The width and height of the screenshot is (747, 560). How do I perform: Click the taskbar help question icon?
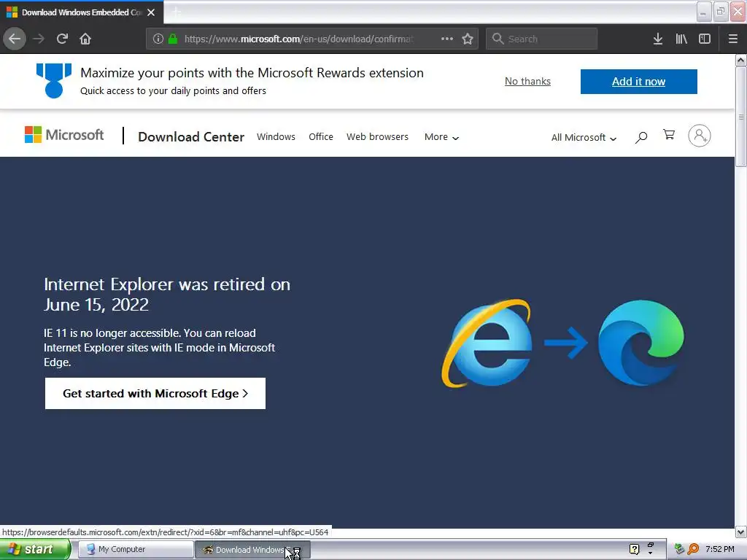[634, 549]
